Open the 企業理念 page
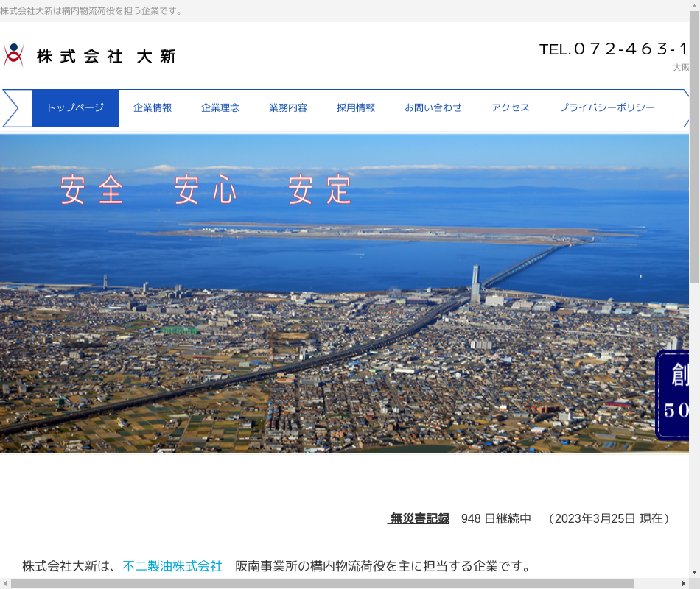 (220, 108)
